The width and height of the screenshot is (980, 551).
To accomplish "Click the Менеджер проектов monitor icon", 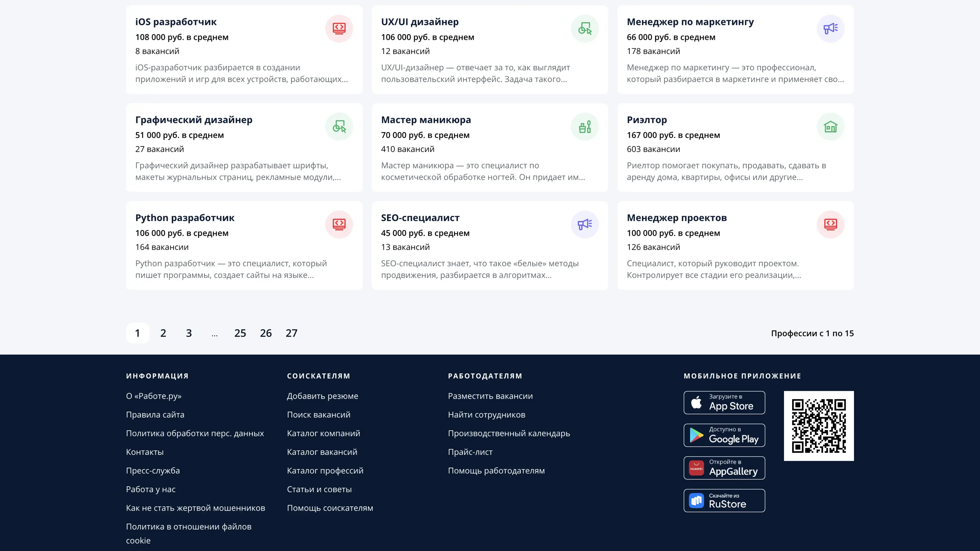I will point(830,224).
